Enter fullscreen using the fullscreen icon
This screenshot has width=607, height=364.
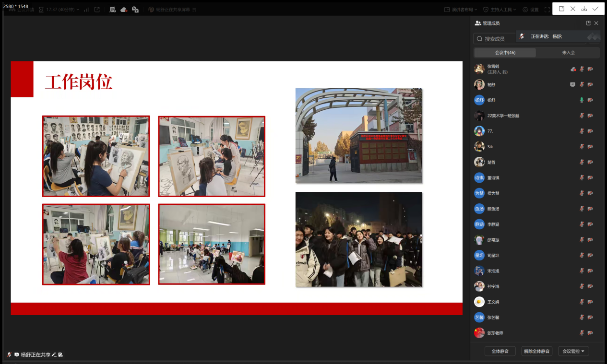(547, 10)
